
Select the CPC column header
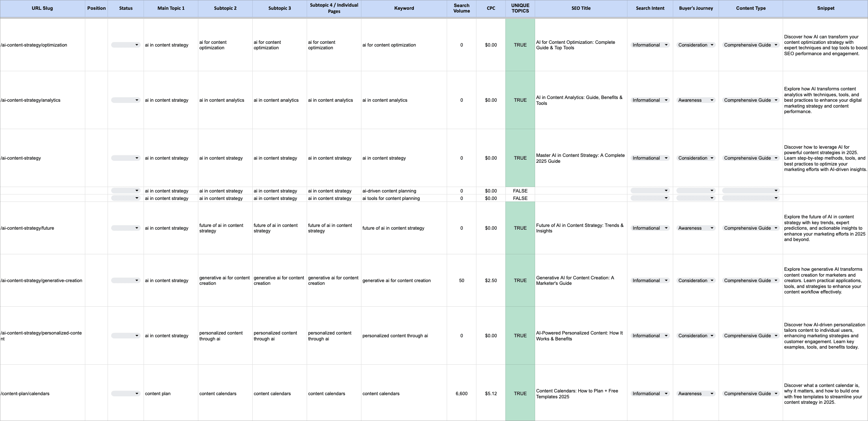491,8
